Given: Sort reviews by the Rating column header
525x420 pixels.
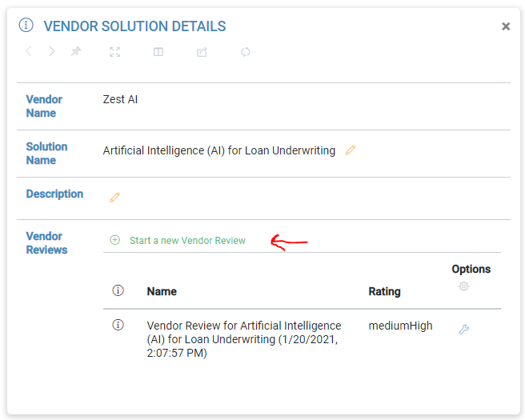Looking at the screenshot, I should pyautogui.click(x=384, y=291).
